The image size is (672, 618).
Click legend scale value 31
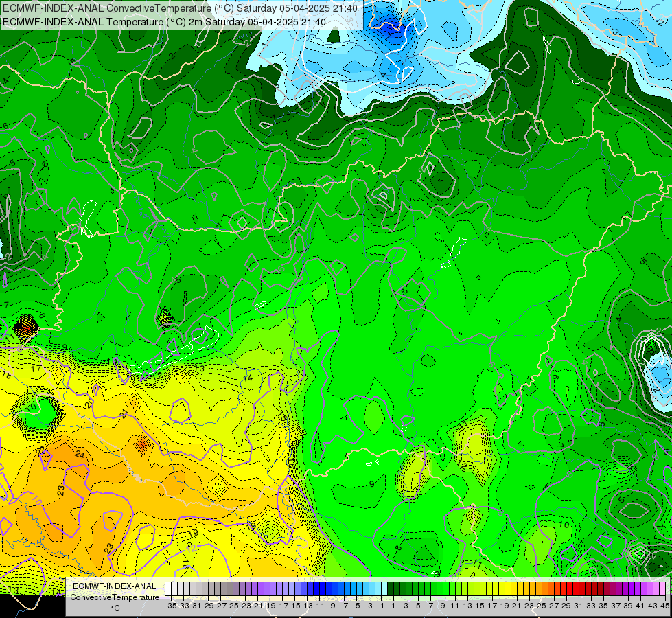pyautogui.click(x=578, y=606)
